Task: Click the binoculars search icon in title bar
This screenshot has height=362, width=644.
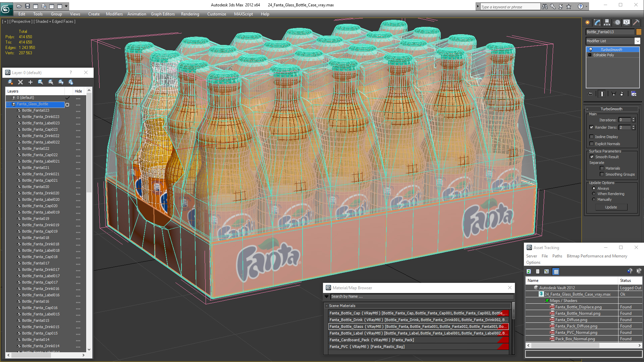Action: pyautogui.click(x=544, y=6)
